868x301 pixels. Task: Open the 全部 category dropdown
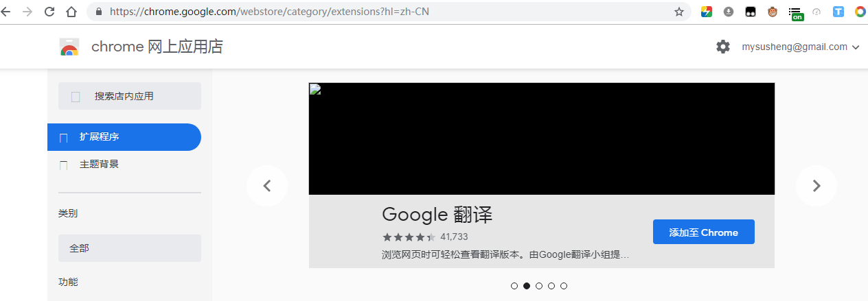click(130, 248)
